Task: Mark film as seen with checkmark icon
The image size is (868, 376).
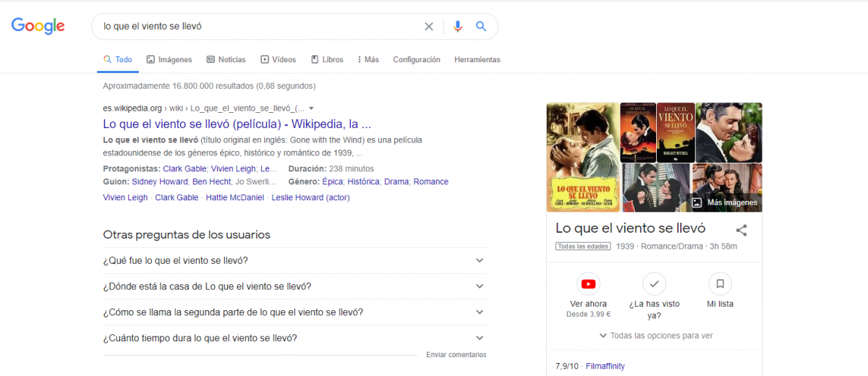Action: [654, 283]
